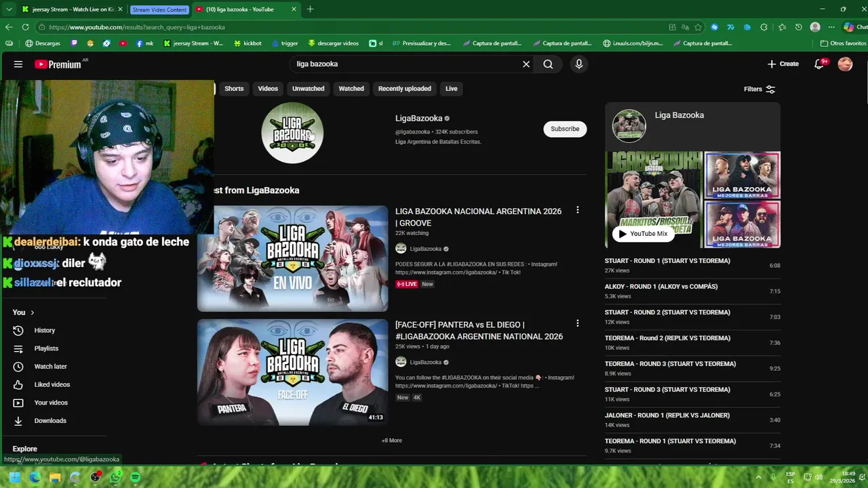Play the YouTube Mix playlist

pyautogui.click(x=643, y=234)
